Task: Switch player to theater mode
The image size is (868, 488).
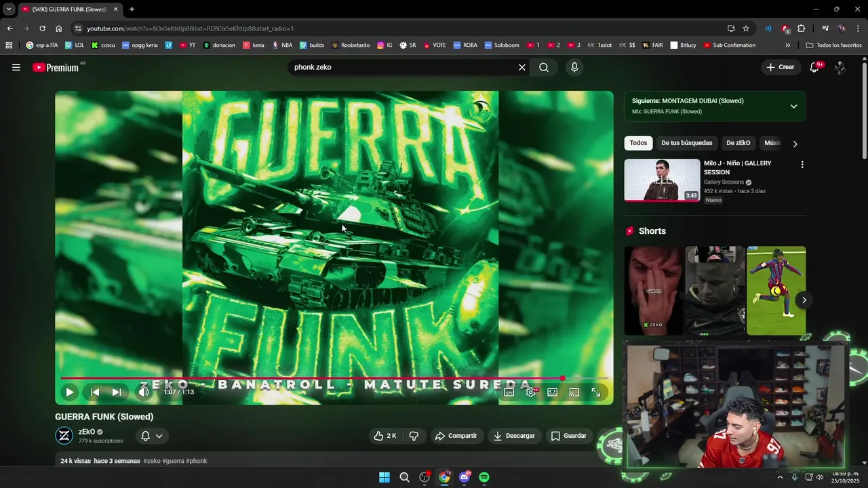Action: tap(553, 392)
